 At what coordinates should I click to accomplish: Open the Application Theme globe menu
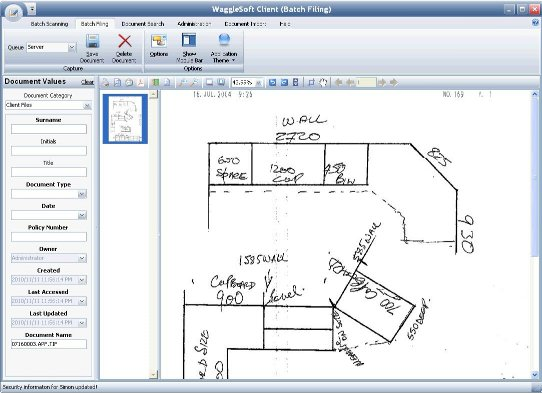pyautogui.click(x=224, y=40)
